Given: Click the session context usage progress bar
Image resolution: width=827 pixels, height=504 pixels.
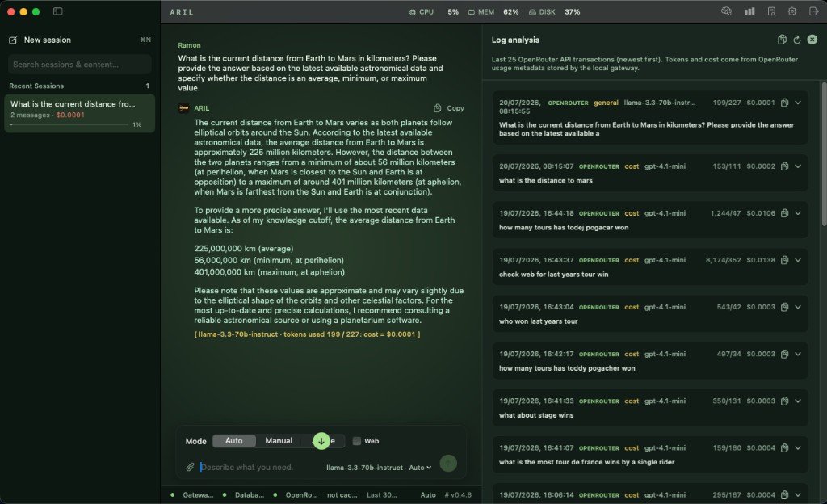Looking at the screenshot, I should (x=69, y=124).
